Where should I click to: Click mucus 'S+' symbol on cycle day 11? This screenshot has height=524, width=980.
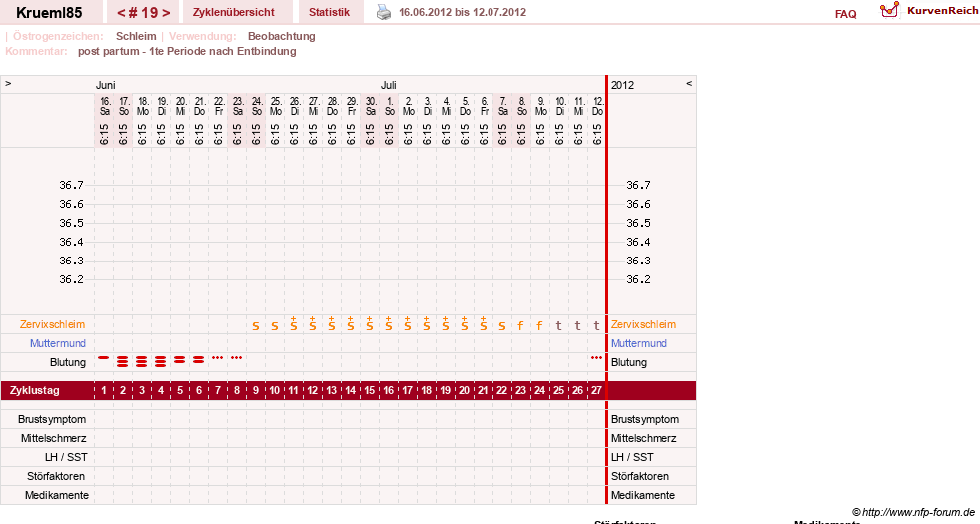(293, 324)
